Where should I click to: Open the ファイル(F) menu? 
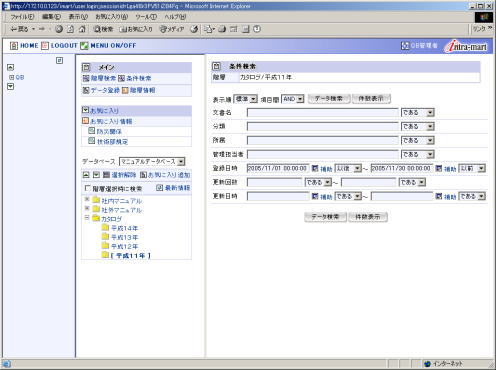[22, 17]
